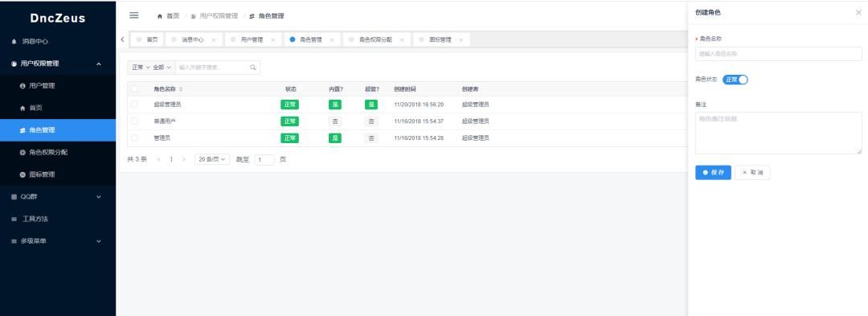Close the 角色管理 tab
Viewport: 868px width, 316px height.
pos(332,40)
